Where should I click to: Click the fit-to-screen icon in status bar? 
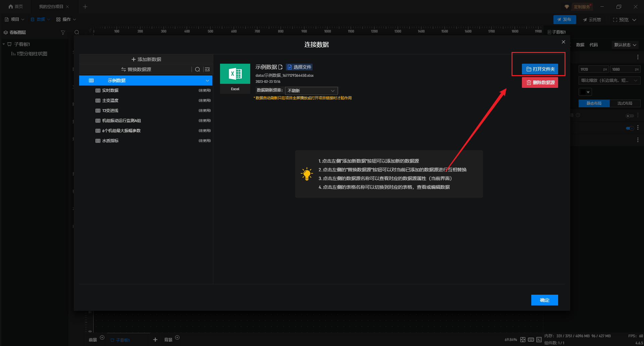coord(523,340)
